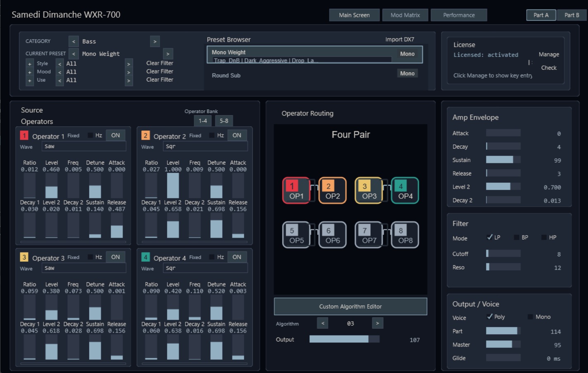Toggle Operator 1 ON button
Screen dimensions: 588x373
116,135
